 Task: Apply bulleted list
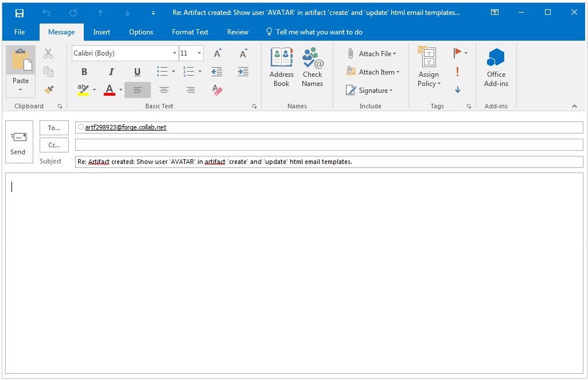(x=162, y=71)
